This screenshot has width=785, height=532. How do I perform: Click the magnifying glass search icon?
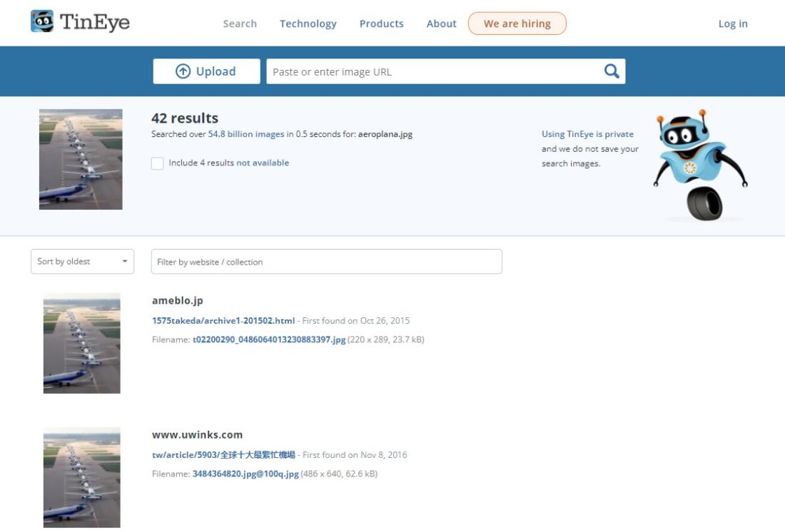pyautogui.click(x=612, y=71)
